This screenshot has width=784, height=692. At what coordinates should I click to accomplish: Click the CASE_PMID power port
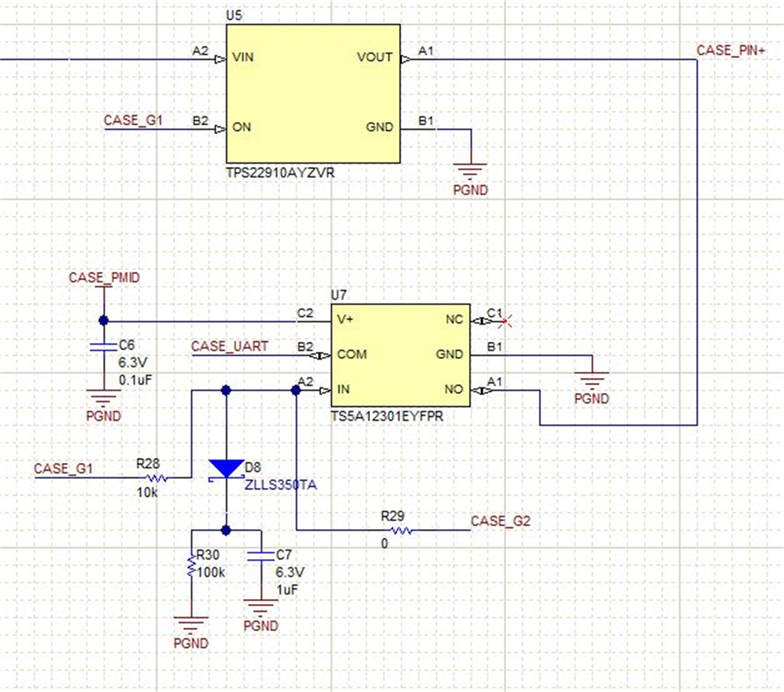[104, 278]
